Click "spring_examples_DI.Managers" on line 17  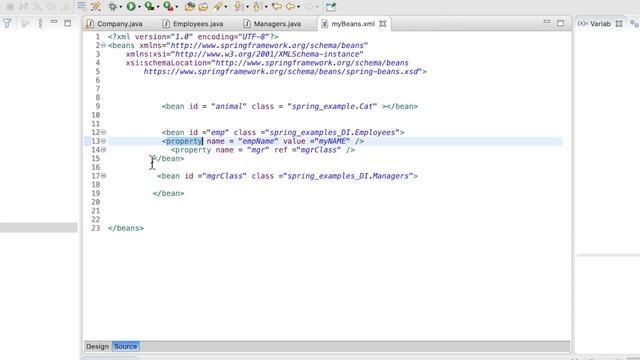pyautogui.click(x=348, y=176)
